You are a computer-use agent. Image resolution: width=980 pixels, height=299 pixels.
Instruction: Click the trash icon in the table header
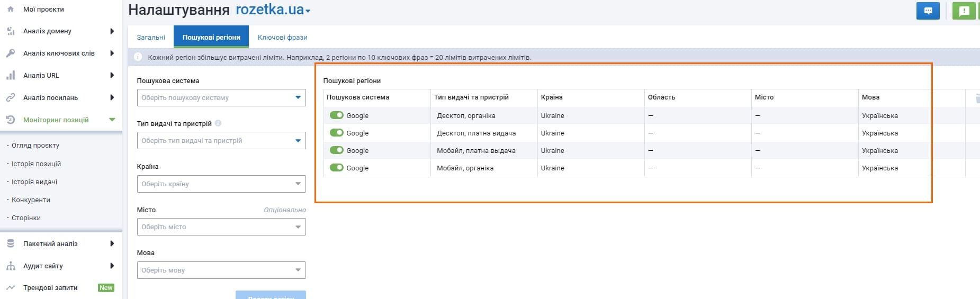click(977, 98)
